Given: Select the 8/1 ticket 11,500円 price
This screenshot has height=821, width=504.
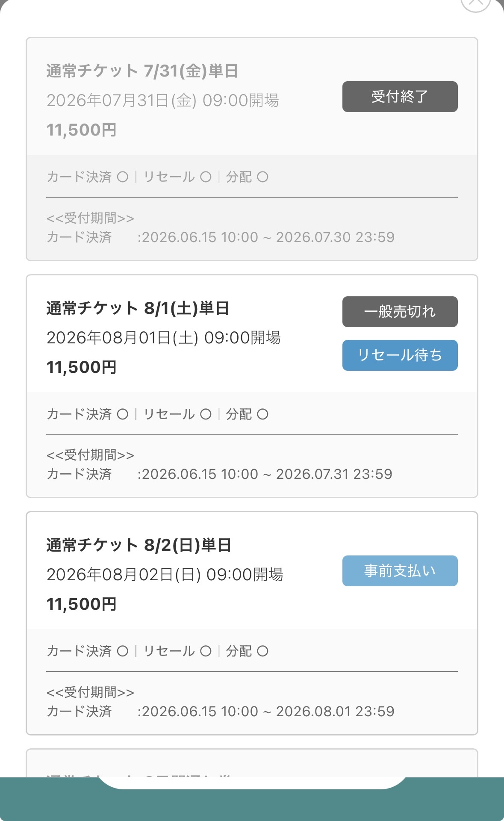Looking at the screenshot, I should [x=81, y=367].
